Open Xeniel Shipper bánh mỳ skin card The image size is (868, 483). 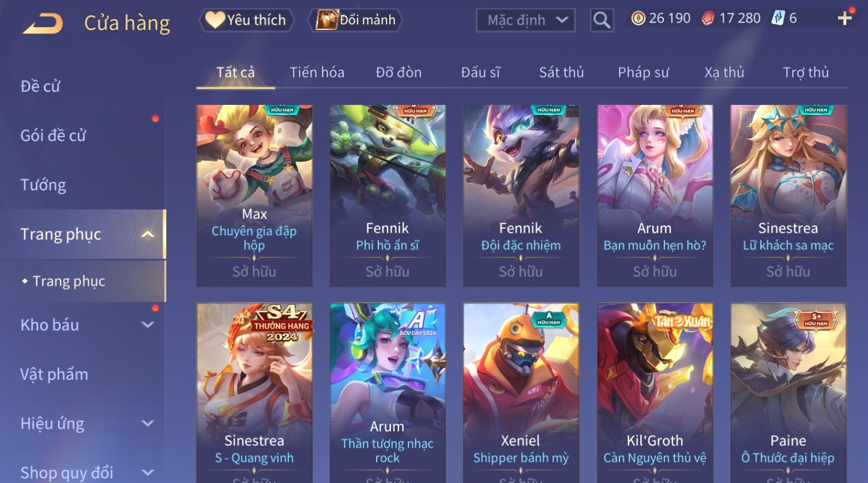pos(521,393)
